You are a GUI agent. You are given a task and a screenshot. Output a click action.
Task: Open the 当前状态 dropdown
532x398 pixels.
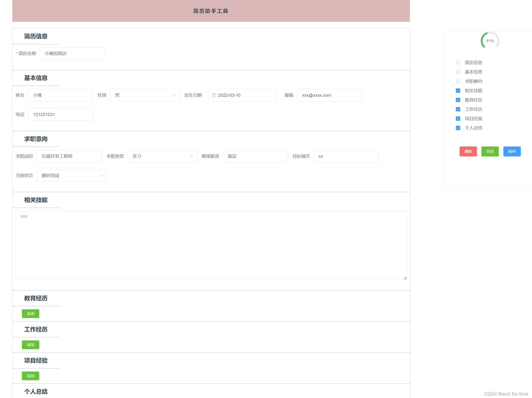tap(72, 175)
